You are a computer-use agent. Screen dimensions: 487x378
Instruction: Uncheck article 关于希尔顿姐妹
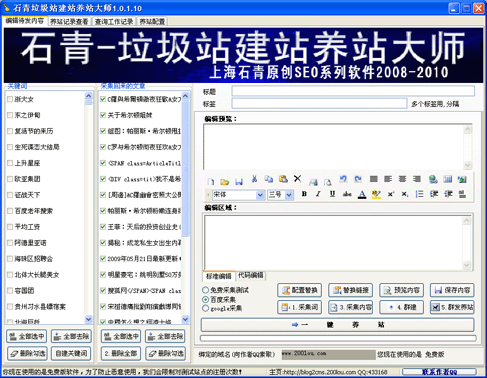pos(103,115)
